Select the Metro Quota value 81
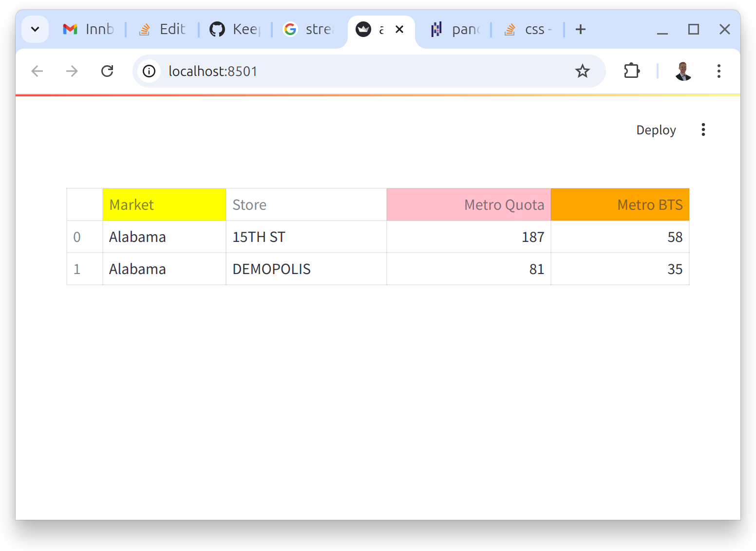The height and width of the screenshot is (551, 756). click(469, 269)
